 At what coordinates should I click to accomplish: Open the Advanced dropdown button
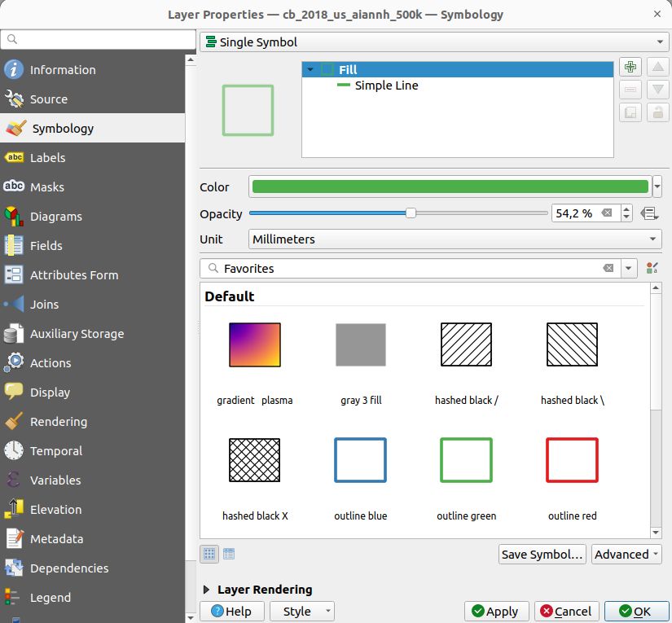coord(626,554)
